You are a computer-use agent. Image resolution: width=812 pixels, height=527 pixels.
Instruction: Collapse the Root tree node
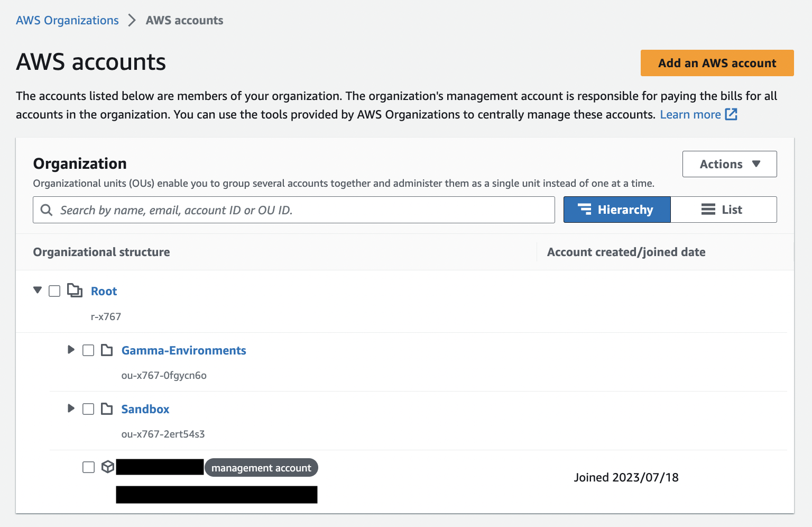(38, 290)
